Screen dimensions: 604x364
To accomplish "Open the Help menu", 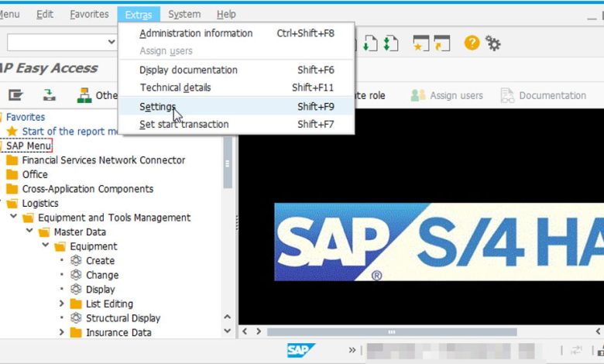I will coord(226,14).
